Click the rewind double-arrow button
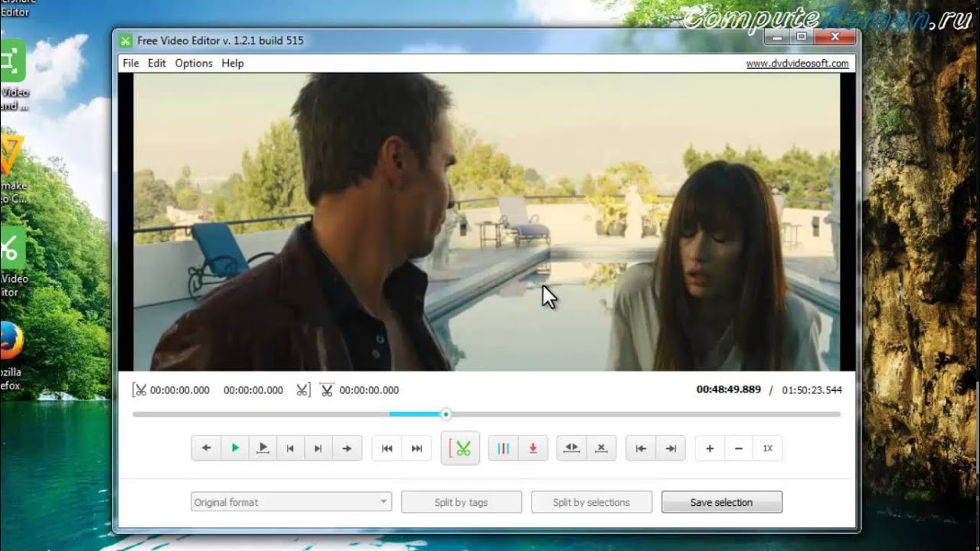 pyautogui.click(x=387, y=448)
